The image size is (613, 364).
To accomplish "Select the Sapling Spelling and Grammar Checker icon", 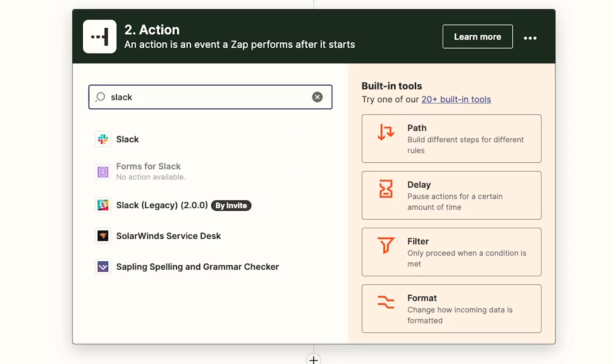I will (103, 266).
